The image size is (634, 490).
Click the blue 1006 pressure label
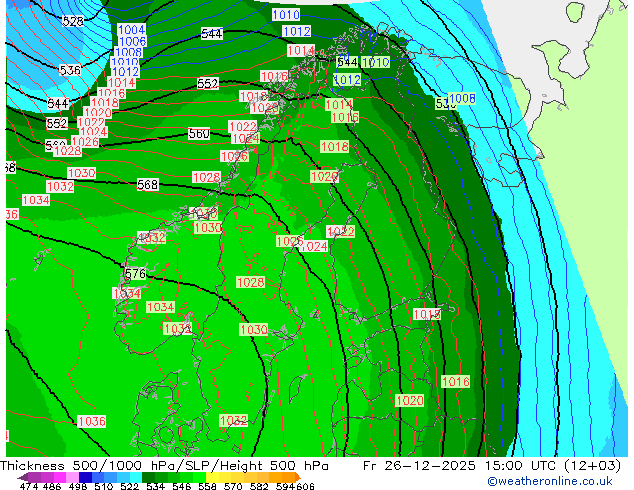coord(133,41)
